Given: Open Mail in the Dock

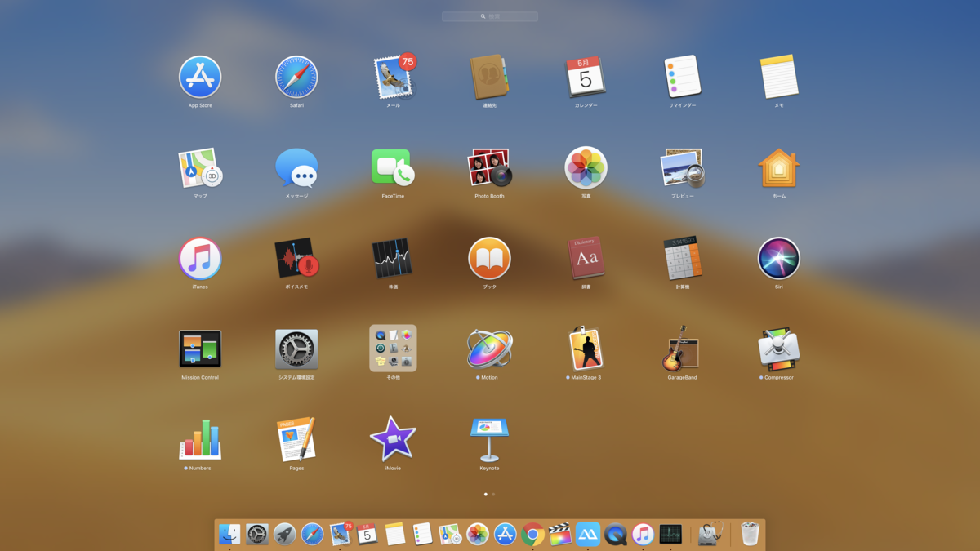Looking at the screenshot, I should pyautogui.click(x=340, y=534).
